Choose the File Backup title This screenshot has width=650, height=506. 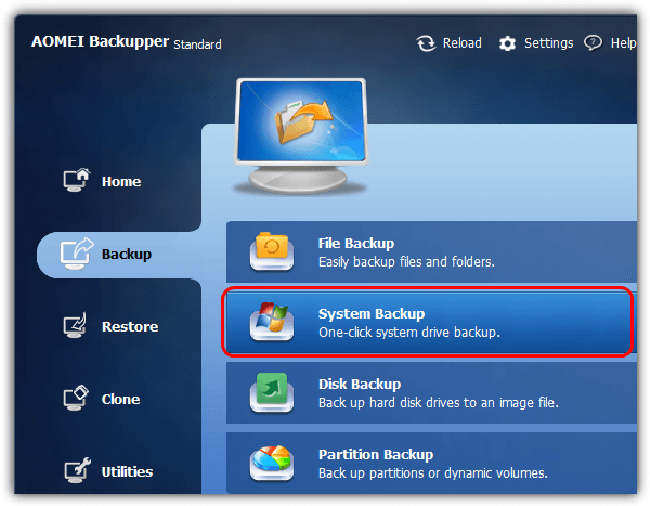(x=356, y=244)
